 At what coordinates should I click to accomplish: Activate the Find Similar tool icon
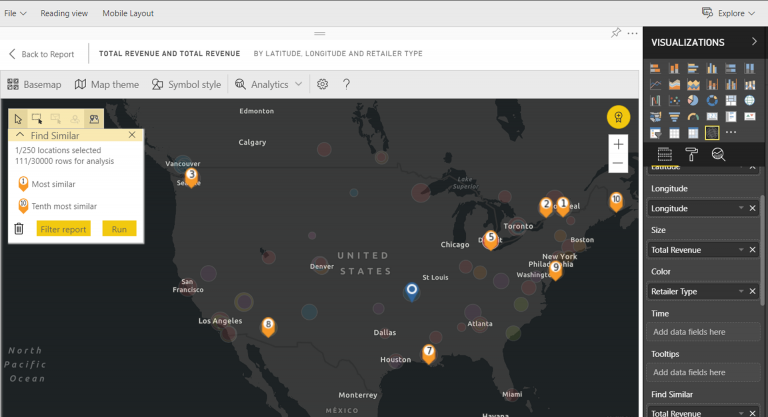pos(94,119)
